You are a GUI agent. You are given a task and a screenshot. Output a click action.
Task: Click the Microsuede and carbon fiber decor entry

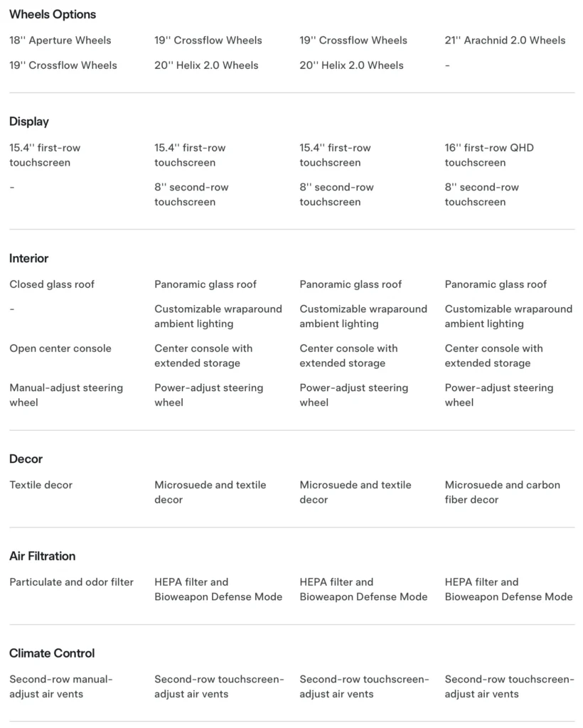click(x=502, y=492)
